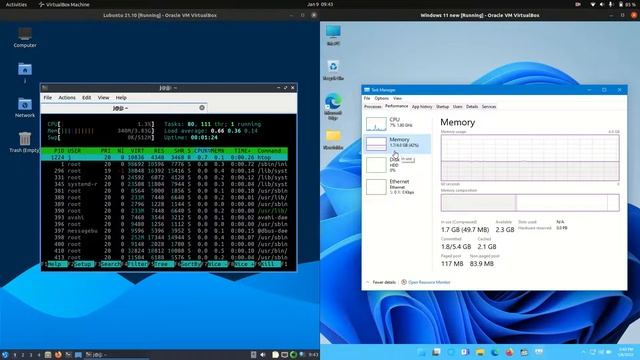The width and height of the screenshot is (640, 360).
Task: Launch Microsoft Edge from Windows desktop
Action: (333, 106)
